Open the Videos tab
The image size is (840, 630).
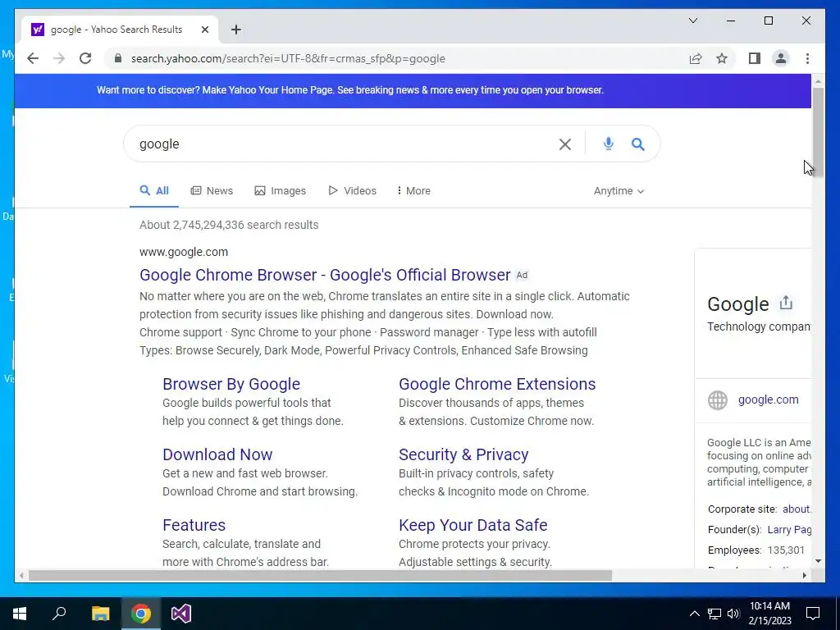[x=352, y=190]
